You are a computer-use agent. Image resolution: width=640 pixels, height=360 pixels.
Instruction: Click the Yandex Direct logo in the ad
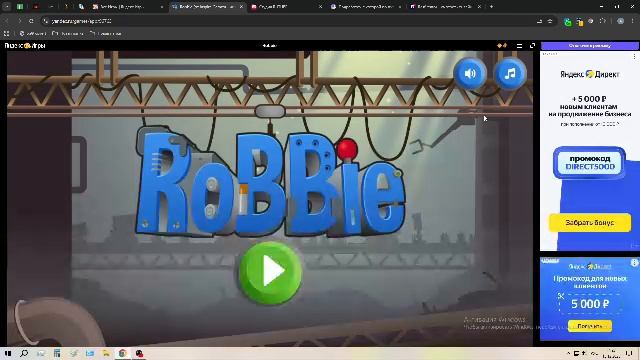(589, 74)
